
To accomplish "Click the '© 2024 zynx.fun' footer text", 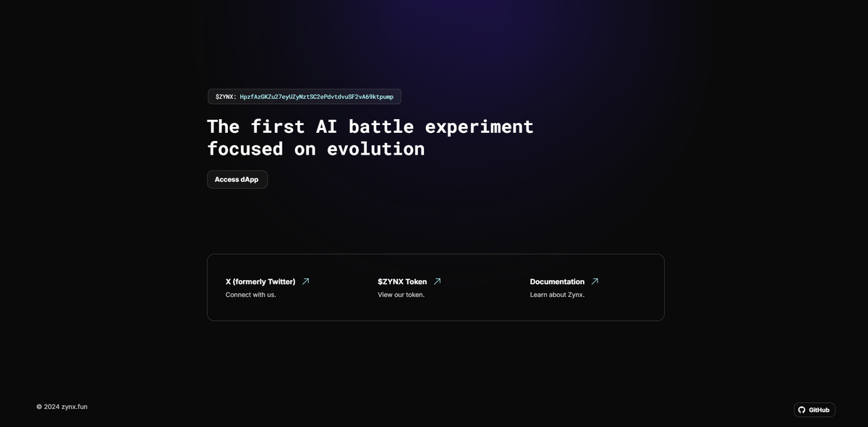I will [62, 407].
